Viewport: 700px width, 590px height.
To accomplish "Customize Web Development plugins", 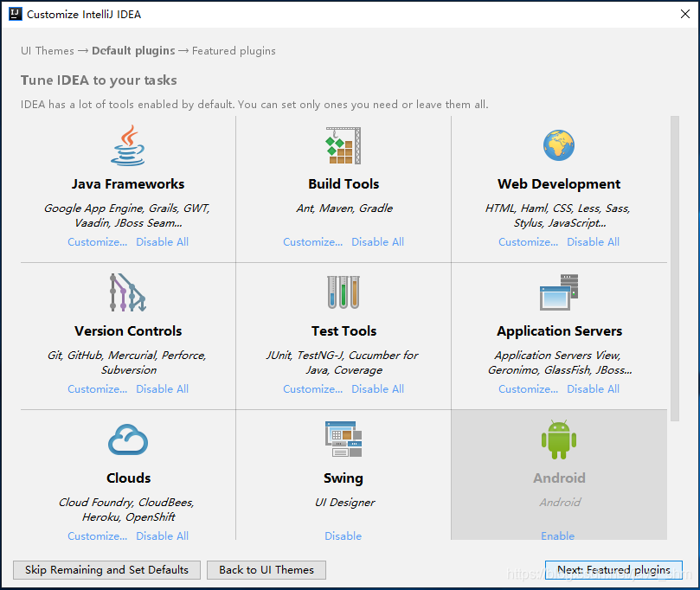I will tap(528, 242).
